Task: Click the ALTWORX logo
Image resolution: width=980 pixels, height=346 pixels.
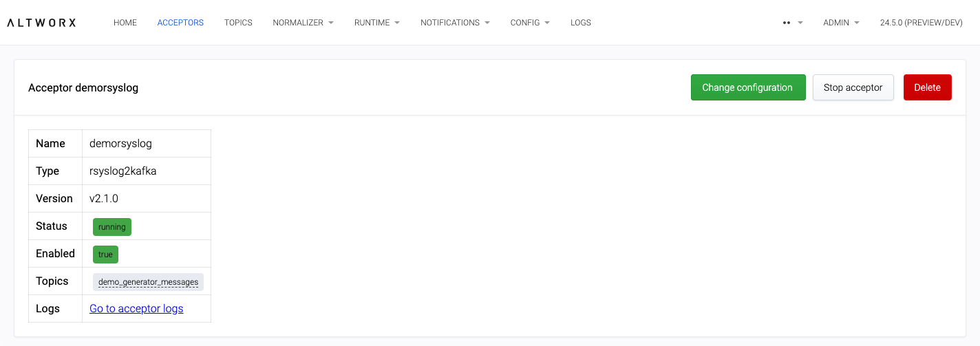Action: click(41, 23)
